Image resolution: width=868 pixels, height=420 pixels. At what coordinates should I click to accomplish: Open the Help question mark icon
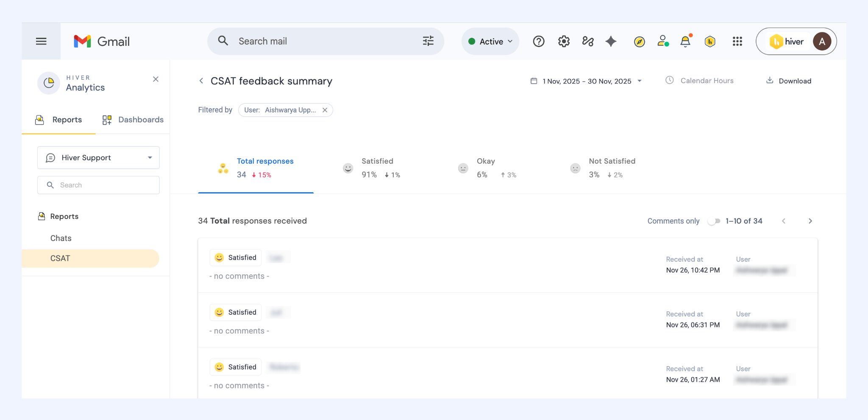coord(539,41)
